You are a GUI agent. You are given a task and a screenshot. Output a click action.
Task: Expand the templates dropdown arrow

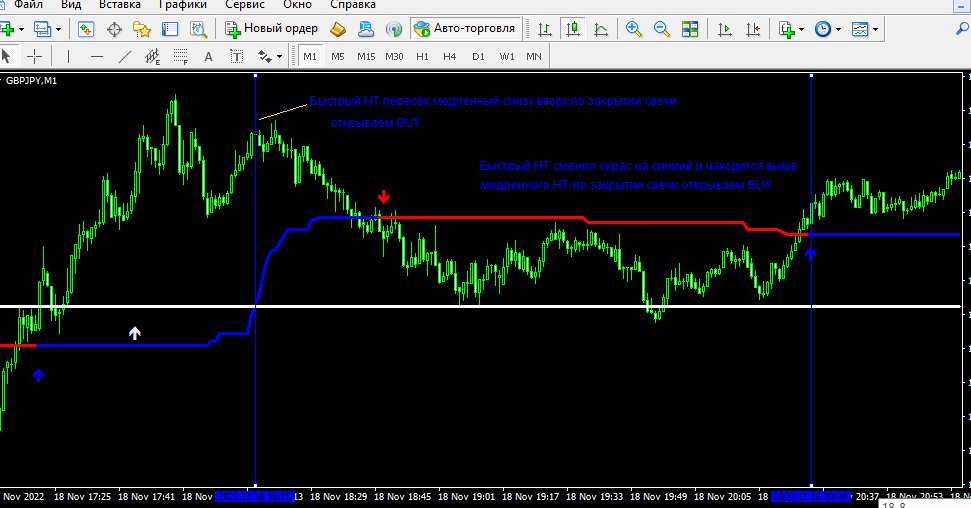876,29
